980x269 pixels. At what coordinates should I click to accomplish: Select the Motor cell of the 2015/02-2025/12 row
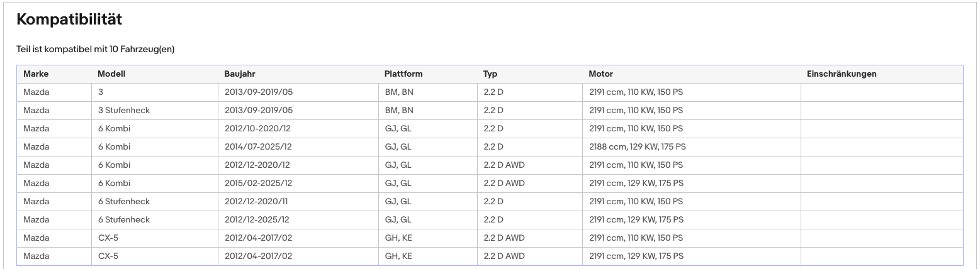pos(692,184)
